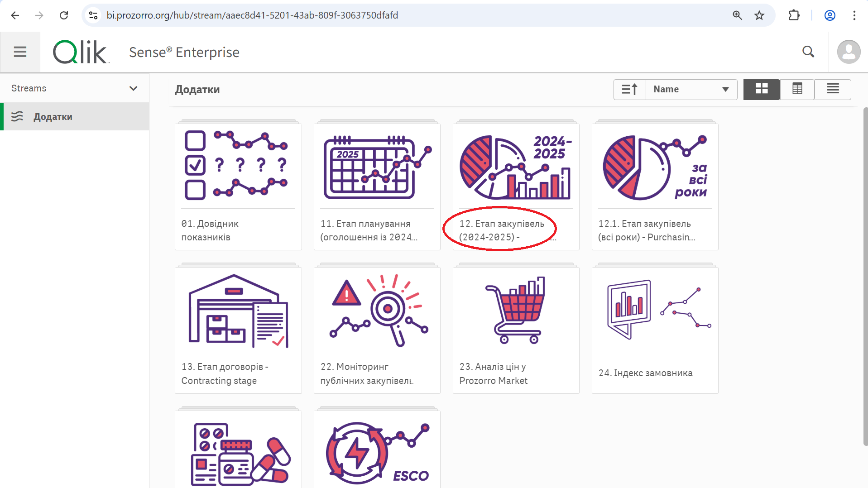Open the browser extensions puzzle icon
The image size is (868, 488).
coord(794,15)
